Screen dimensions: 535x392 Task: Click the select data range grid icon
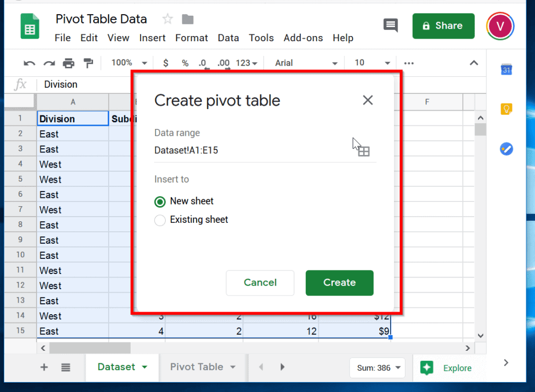tap(364, 151)
